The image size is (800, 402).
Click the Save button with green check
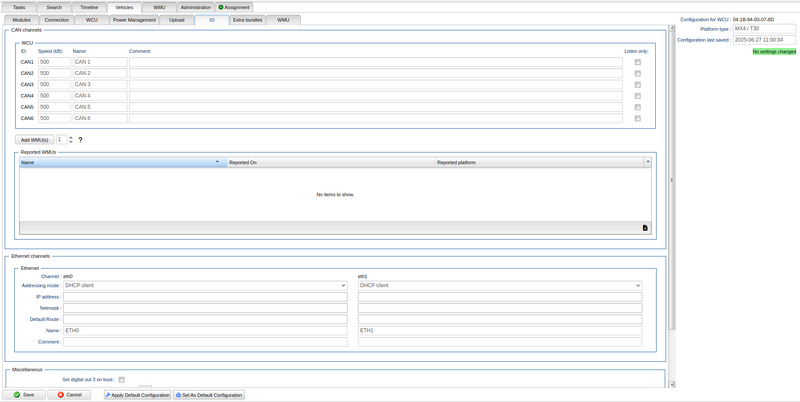(24, 395)
